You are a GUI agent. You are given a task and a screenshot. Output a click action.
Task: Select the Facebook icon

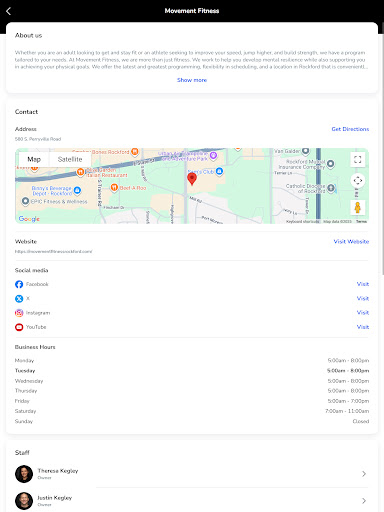pos(19,284)
